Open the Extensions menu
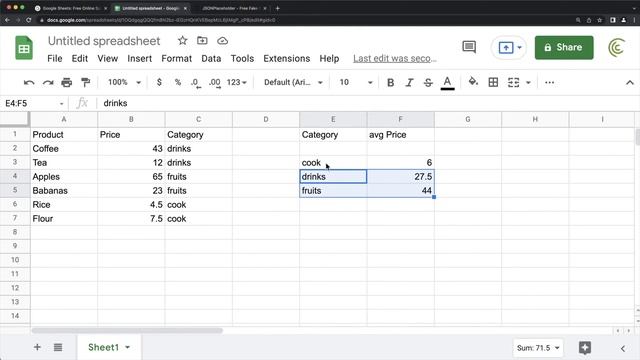 point(287,58)
